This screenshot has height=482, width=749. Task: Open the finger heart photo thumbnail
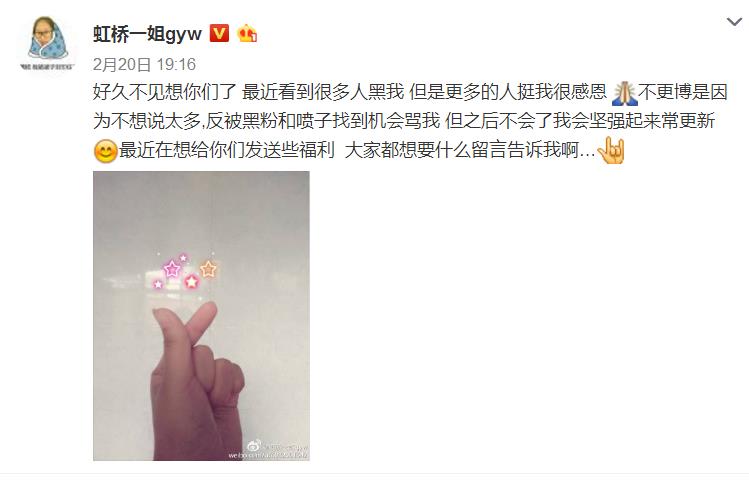pyautogui.click(x=201, y=316)
